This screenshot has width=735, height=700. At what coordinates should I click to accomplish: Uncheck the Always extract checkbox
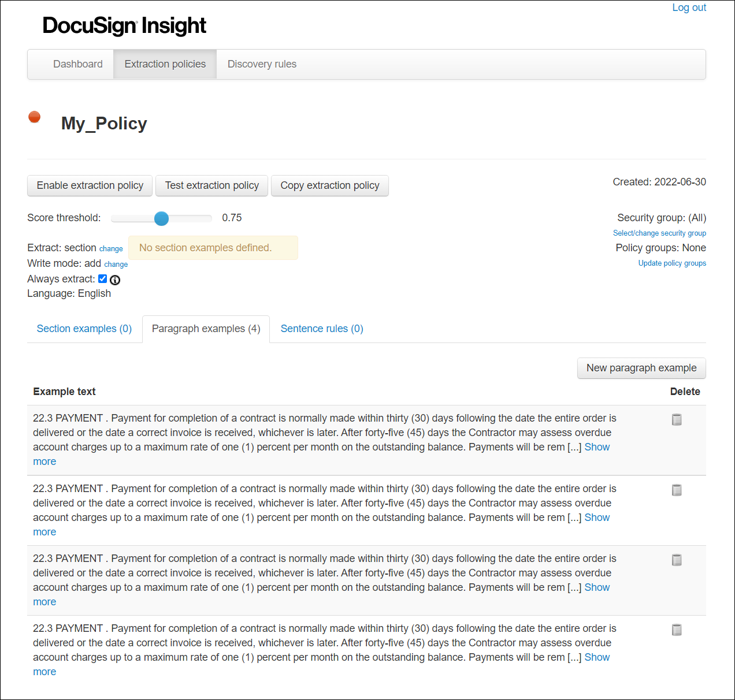103,279
